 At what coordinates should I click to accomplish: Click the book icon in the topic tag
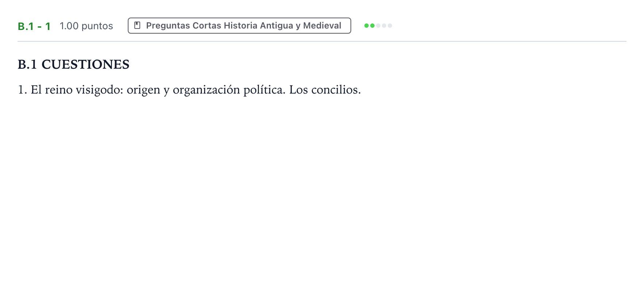137,25
